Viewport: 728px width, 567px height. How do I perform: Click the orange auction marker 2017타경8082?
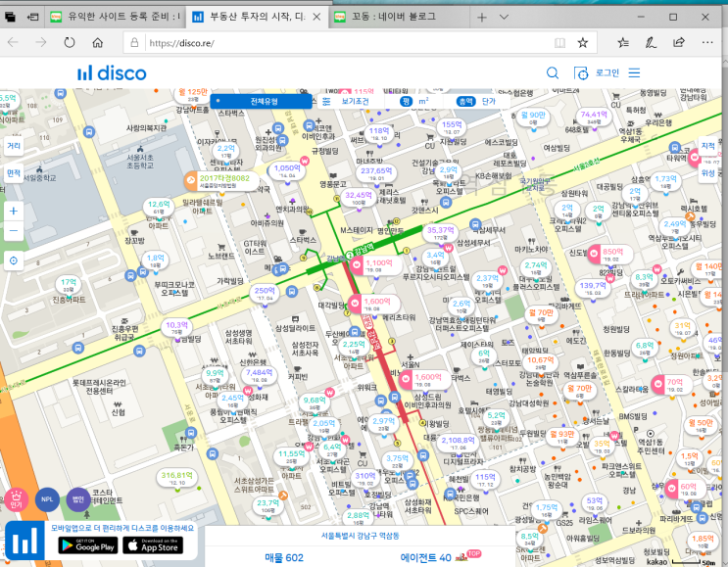click(221, 181)
